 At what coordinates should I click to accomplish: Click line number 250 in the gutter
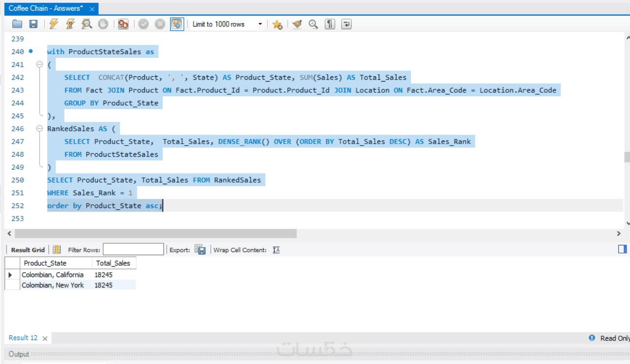coord(17,180)
